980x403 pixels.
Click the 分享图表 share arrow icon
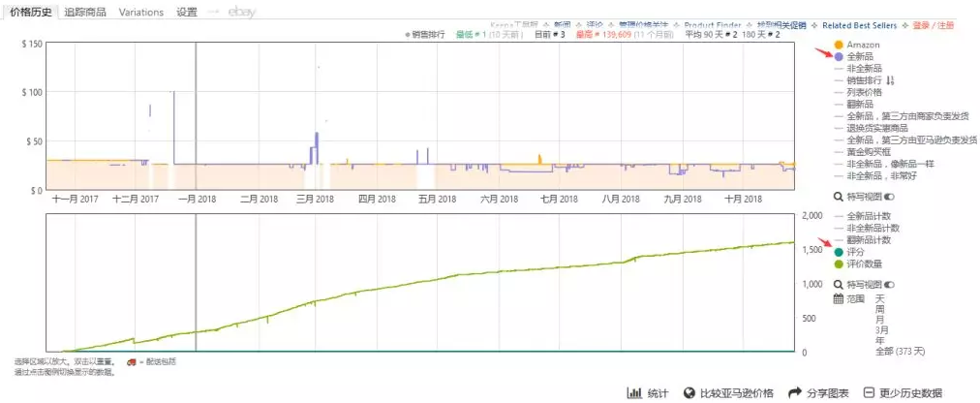coord(795,392)
